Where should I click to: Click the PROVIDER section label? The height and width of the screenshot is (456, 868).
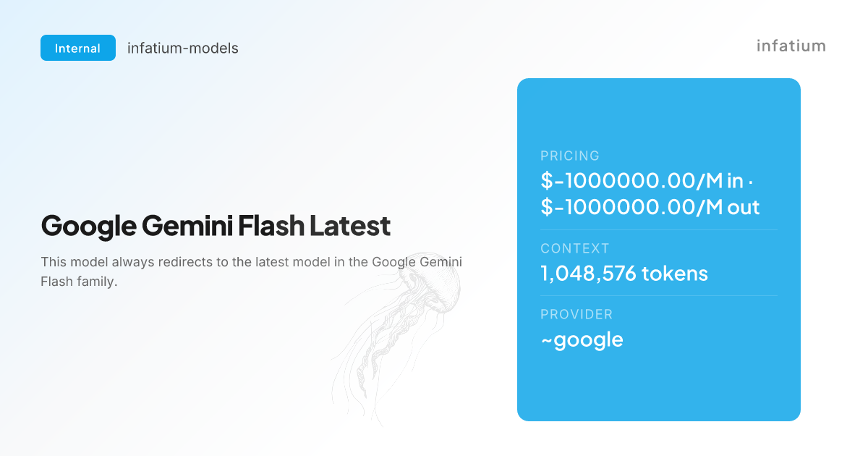click(x=576, y=314)
